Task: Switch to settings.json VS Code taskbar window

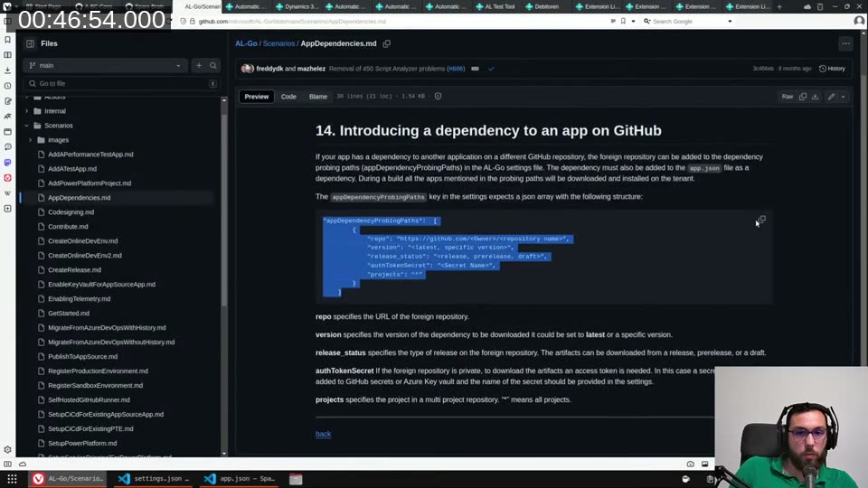Action: pyautogui.click(x=155, y=479)
